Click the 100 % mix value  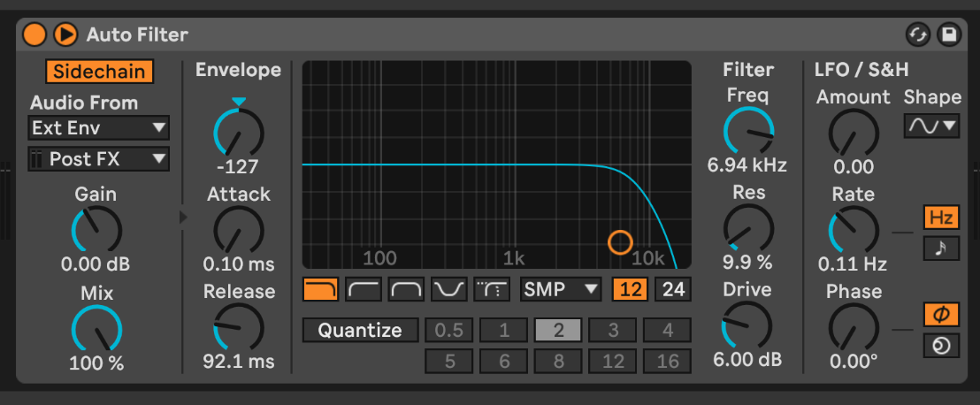[96, 363]
